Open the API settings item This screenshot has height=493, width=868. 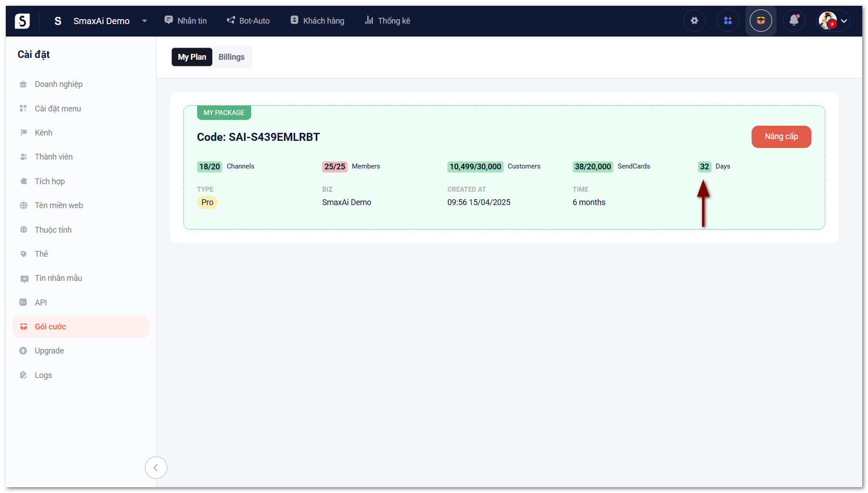tap(41, 303)
